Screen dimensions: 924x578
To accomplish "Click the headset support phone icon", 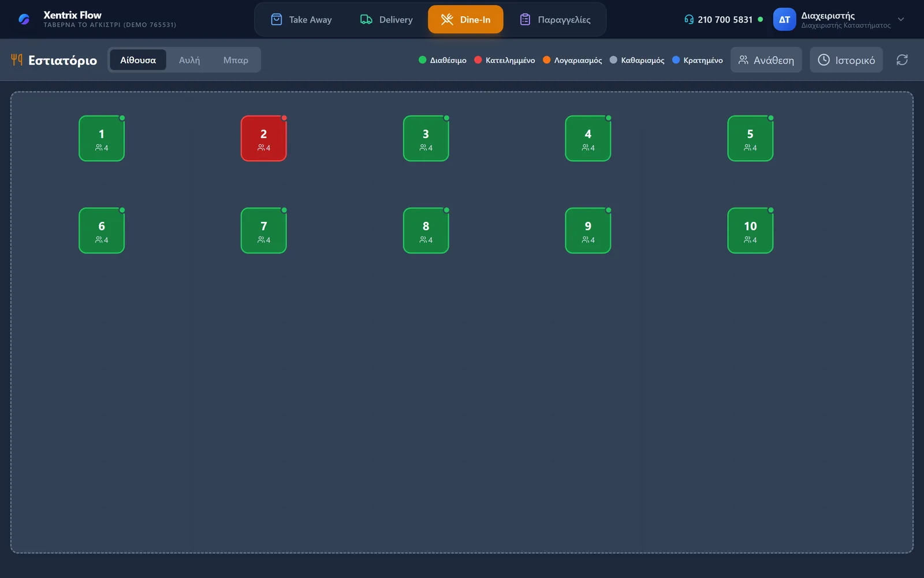I will (688, 20).
